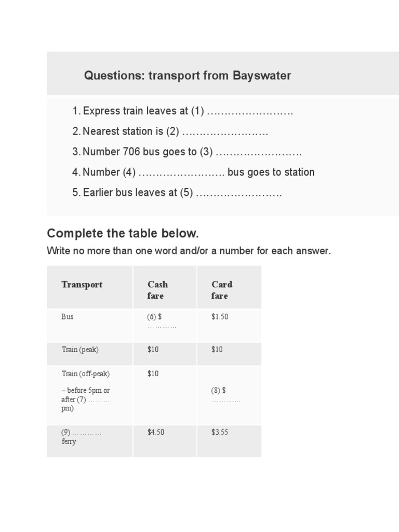The height and width of the screenshot is (532, 399).
Task: Click the blank (7) before 'pm'
Action: point(98,400)
